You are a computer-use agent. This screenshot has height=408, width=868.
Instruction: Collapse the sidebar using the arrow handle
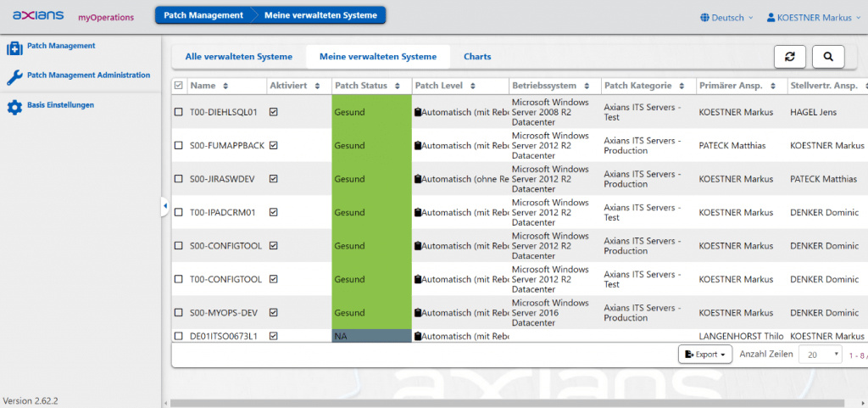[164, 206]
